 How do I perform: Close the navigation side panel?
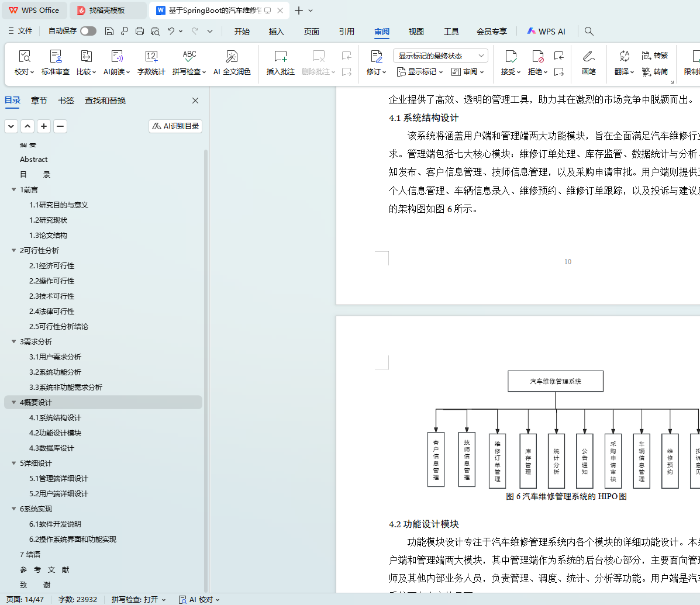point(195,101)
